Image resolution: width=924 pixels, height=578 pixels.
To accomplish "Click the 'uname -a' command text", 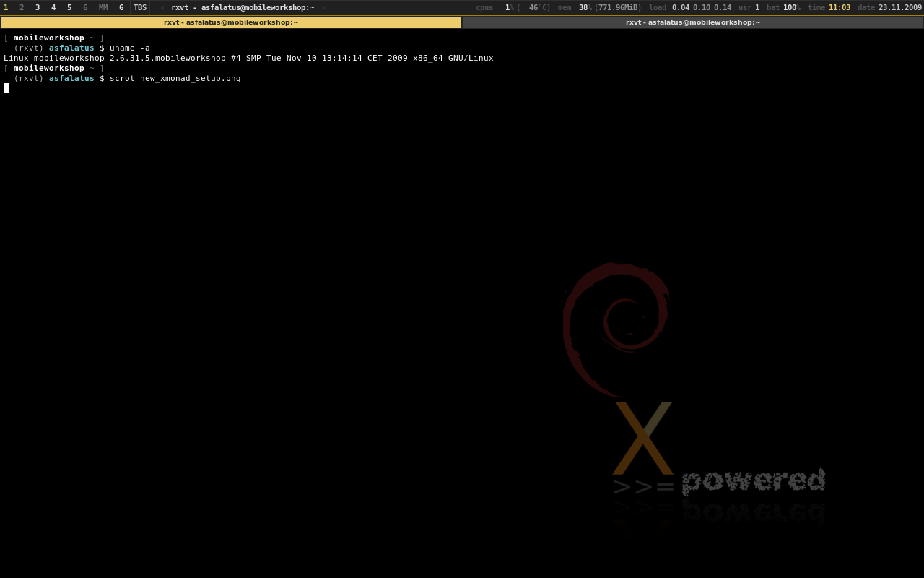I will 130,48.
